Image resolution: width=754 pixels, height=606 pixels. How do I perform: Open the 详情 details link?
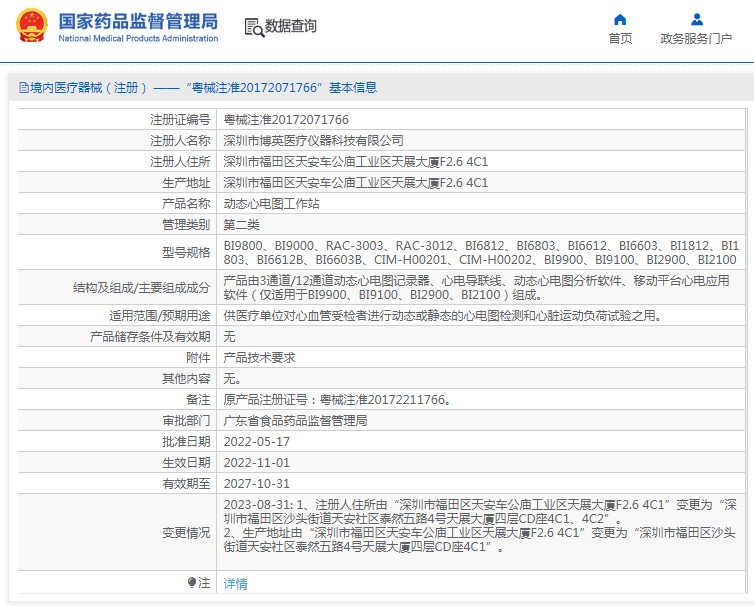pyautogui.click(x=235, y=583)
